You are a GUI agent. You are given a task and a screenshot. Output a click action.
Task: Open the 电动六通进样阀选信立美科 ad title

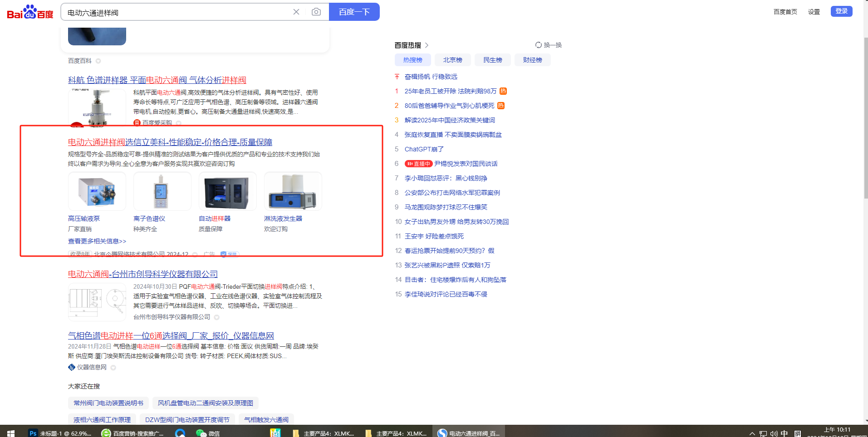click(170, 142)
